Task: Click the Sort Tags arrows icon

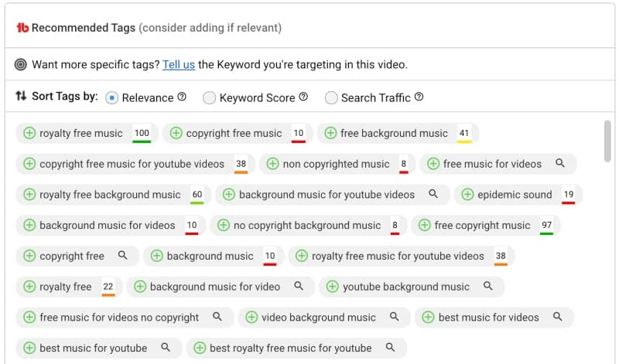Action: [21, 96]
